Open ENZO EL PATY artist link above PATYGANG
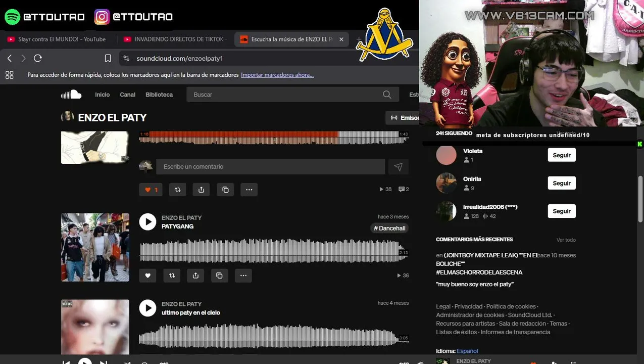644x364 pixels. tap(181, 217)
